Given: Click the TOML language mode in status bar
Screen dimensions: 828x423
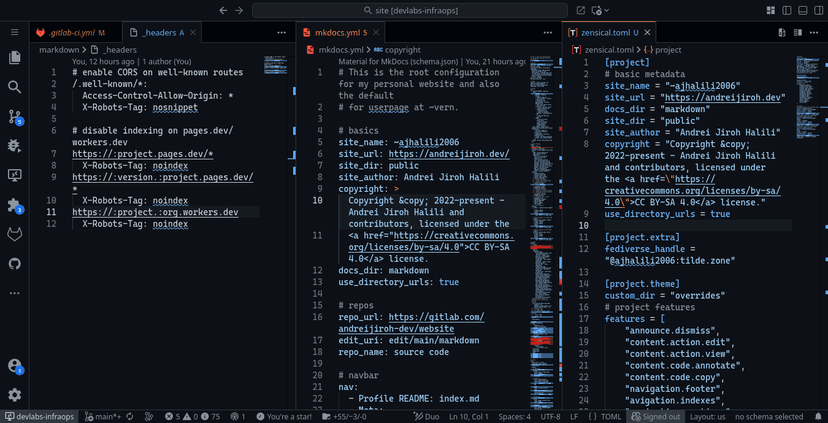Looking at the screenshot, I should point(612,416).
